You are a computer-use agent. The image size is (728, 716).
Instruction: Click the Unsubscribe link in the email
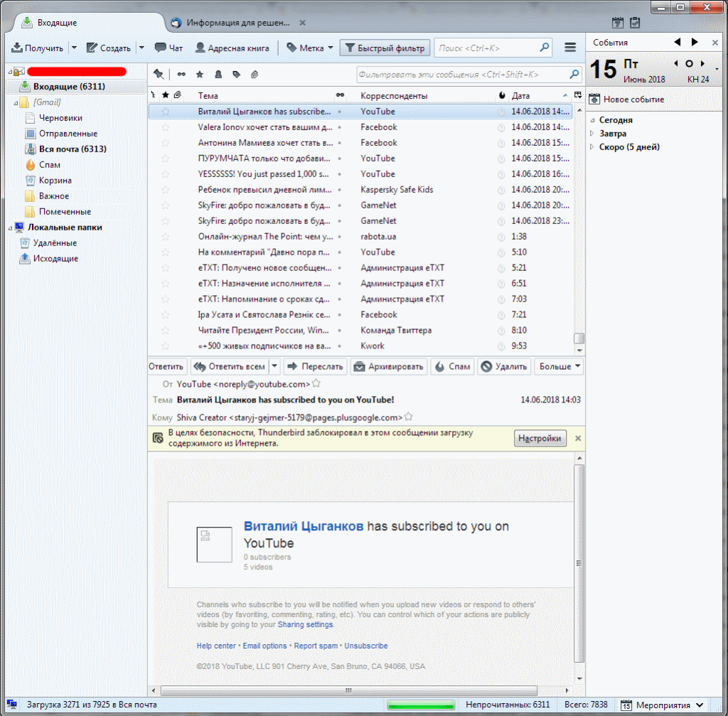366,646
